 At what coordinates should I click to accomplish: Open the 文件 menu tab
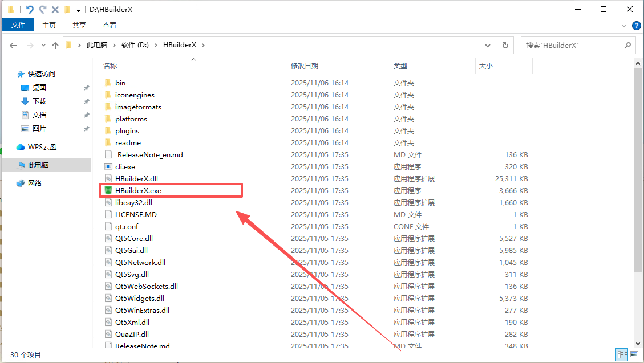(x=18, y=25)
